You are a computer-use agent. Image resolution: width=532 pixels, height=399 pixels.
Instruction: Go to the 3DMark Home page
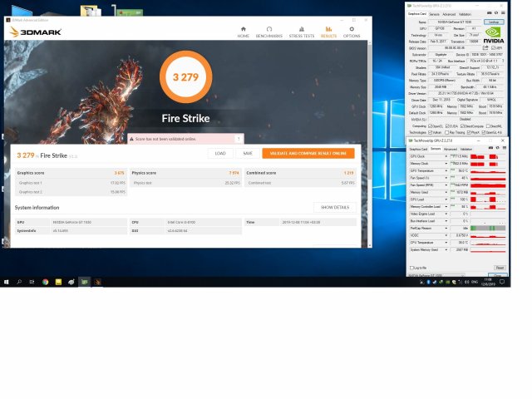pyautogui.click(x=244, y=32)
